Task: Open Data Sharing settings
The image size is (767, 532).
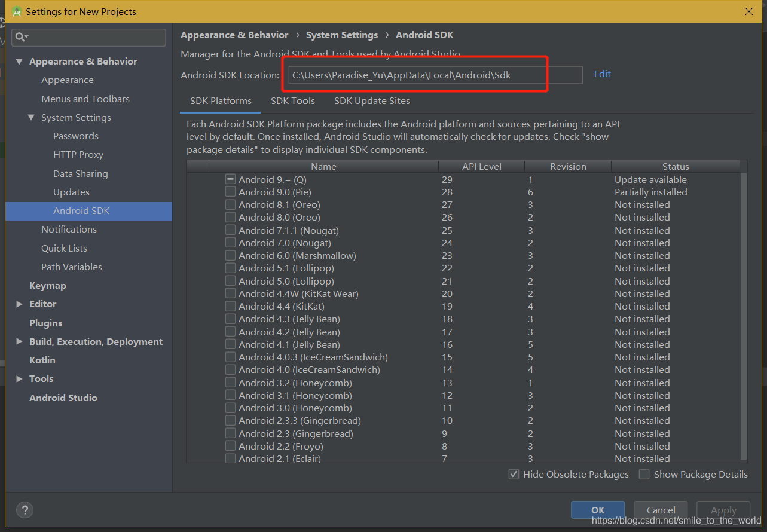Action: click(81, 173)
